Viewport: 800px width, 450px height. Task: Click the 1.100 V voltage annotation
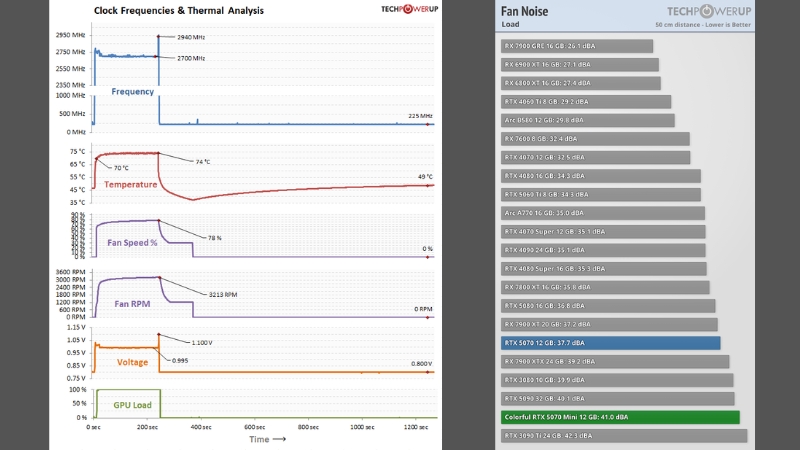(x=204, y=342)
